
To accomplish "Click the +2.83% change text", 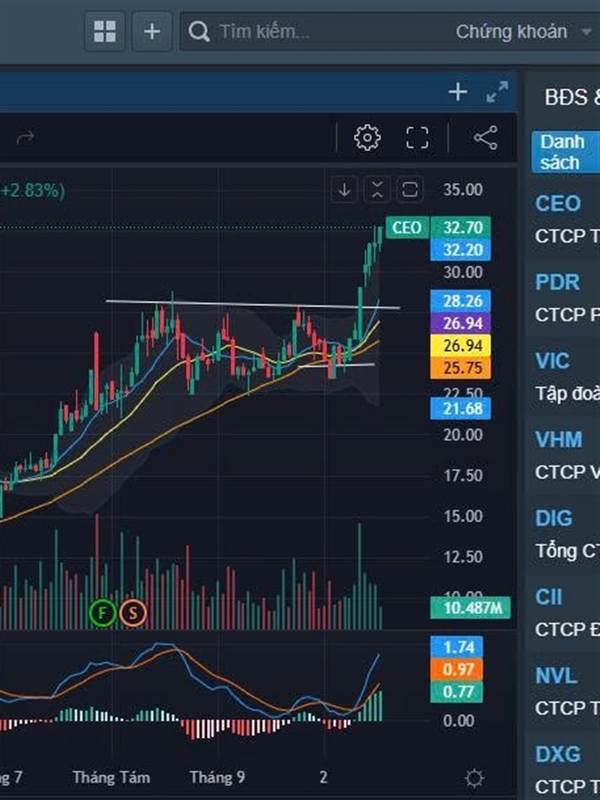I will (x=32, y=191).
